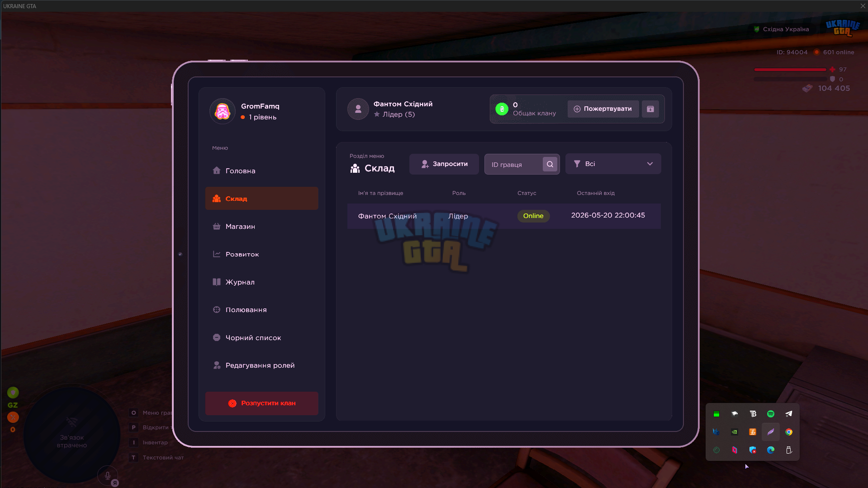Image resolution: width=868 pixels, height=488 pixels.
Task: Click the Online status badge
Action: tap(533, 216)
